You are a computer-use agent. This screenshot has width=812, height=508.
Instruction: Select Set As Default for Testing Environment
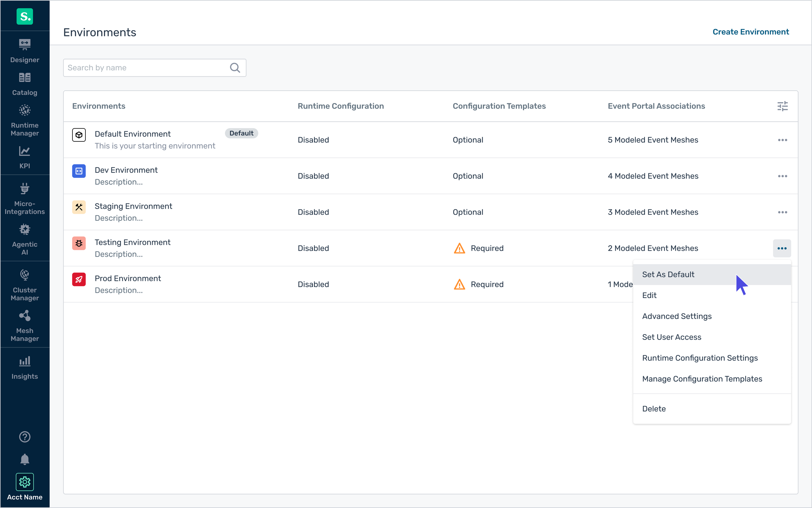[x=668, y=274]
